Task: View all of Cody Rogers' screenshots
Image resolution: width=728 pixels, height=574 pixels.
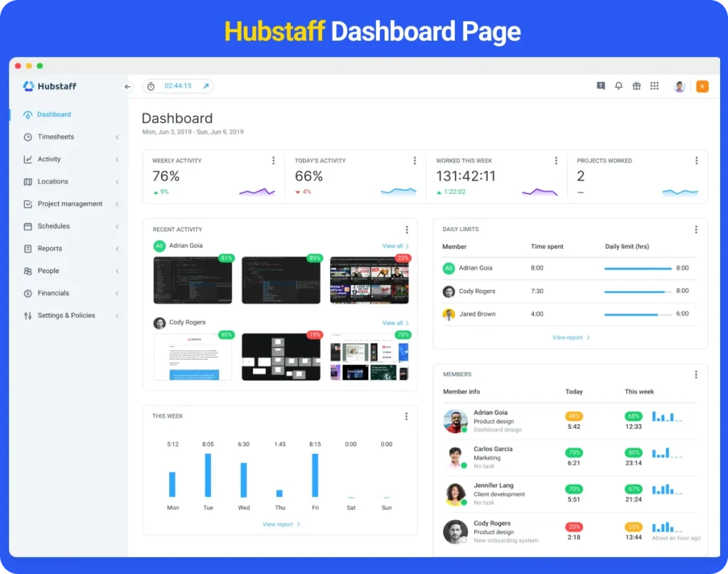Action: (x=395, y=323)
